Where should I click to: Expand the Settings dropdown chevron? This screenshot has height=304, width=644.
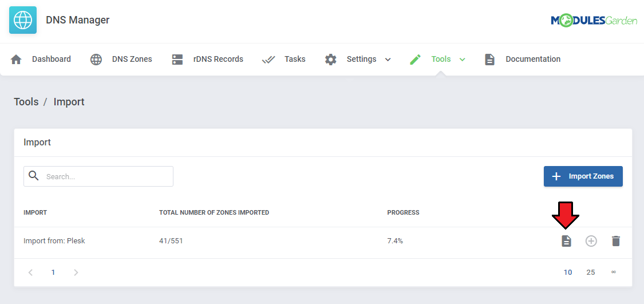[x=388, y=60]
